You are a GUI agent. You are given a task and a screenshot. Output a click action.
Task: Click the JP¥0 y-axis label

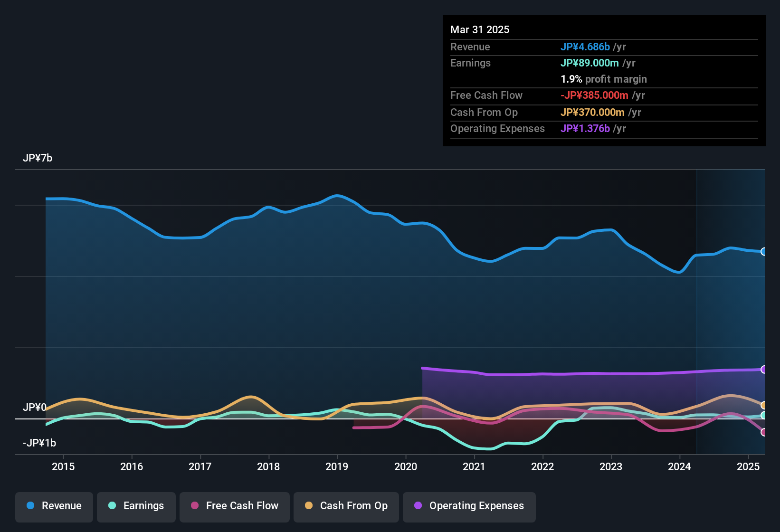pos(35,408)
